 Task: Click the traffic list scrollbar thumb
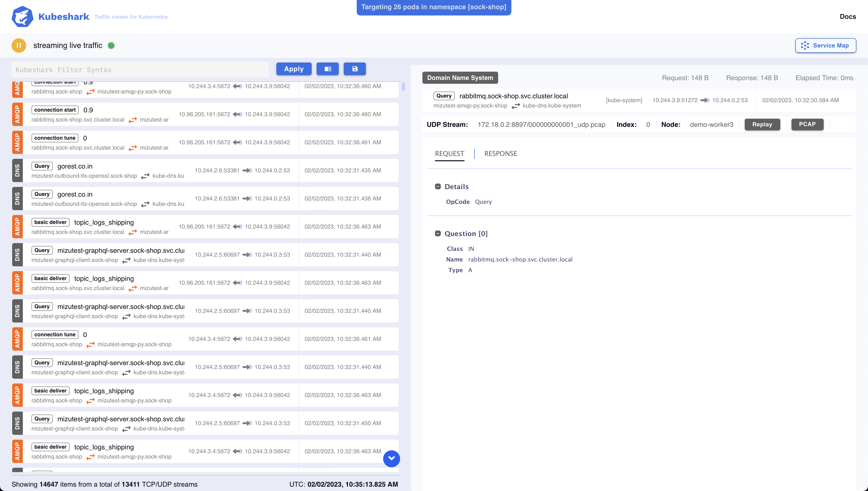403,87
